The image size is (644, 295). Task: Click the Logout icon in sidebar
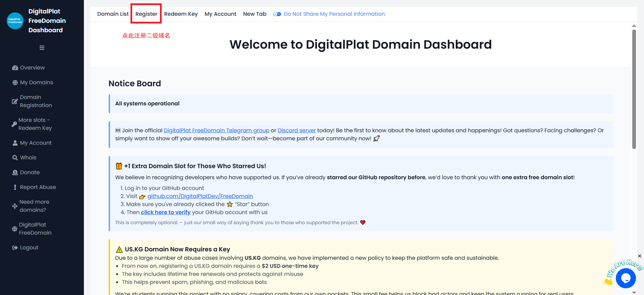tap(15, 248)
